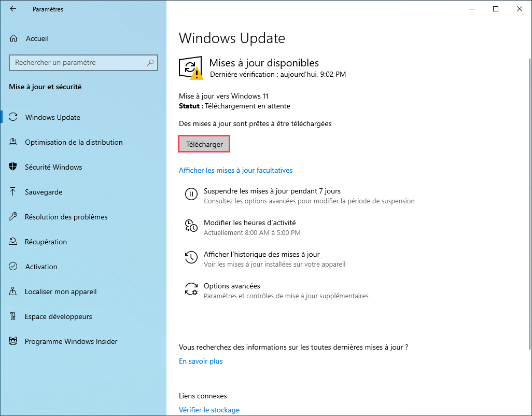Click the vertical scrollbar of the update pane
532x416 pixels.
point(530,203)
